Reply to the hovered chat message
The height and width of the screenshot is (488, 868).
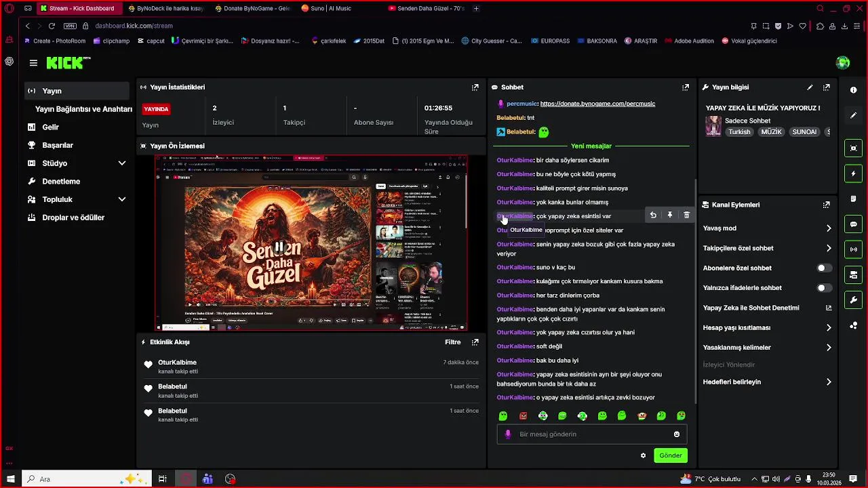click(x=653, y=215)
